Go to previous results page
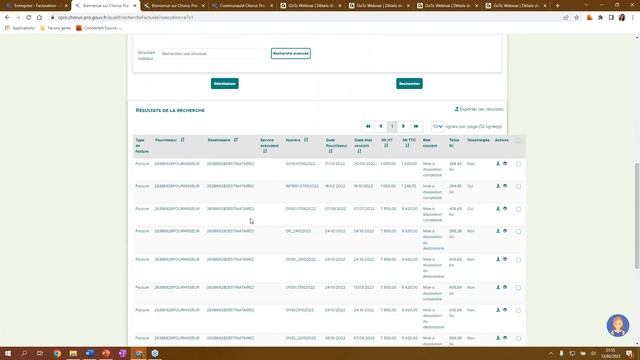Image resolution: width=640 pixels, height=360 pixels. [380, 127]
